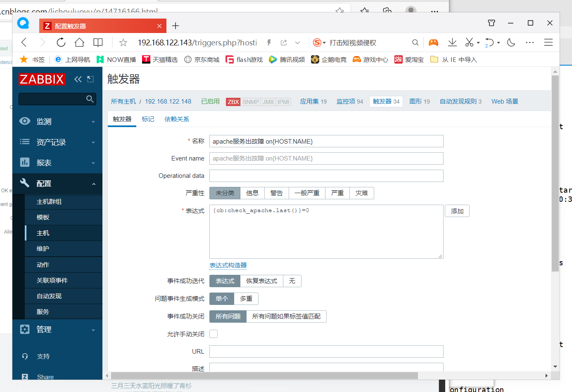
Task: Expand the 监测 sidebar menu
Action: (x=57, y=122)
